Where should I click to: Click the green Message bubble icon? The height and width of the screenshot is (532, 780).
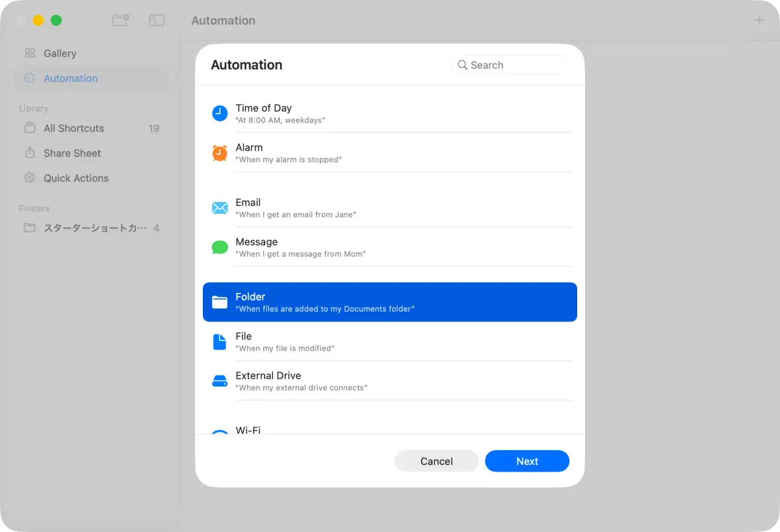click(x=220, y=247)
